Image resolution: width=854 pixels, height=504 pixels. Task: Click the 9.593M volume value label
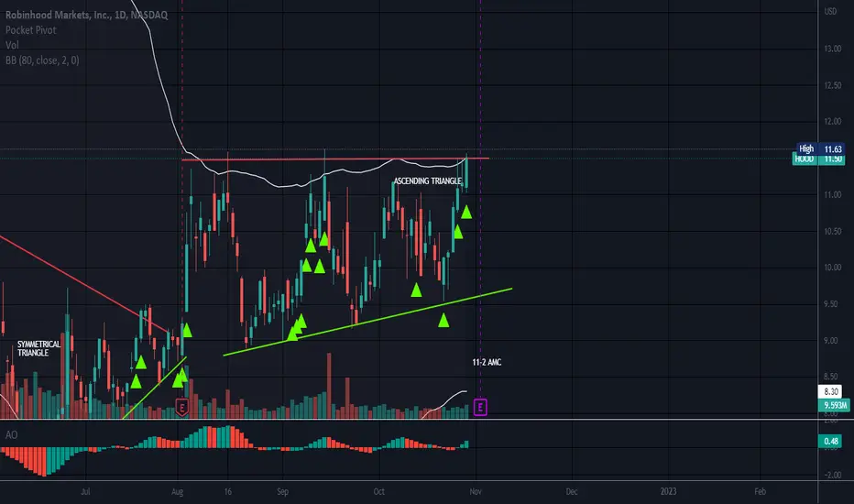click(x=834, y=405)
